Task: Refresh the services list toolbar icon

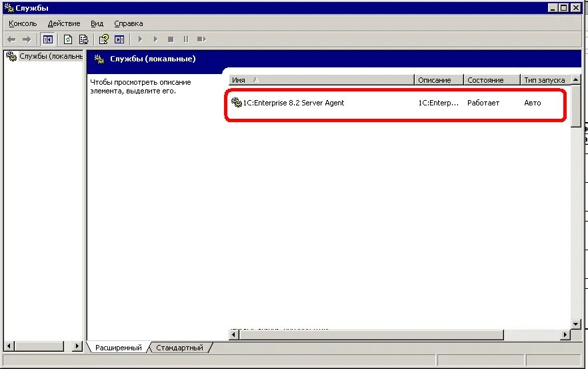Action: [x=68, y=39]
